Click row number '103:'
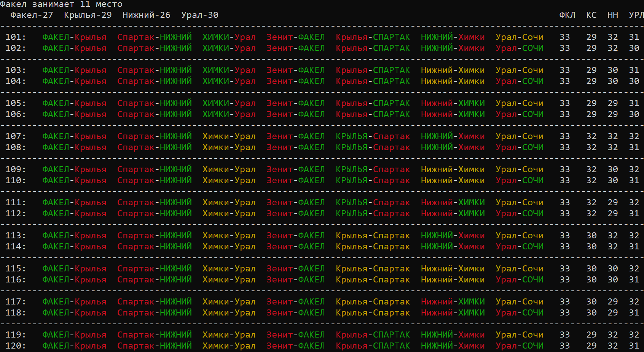The width and height of the screenshot is (644, 352). click(16, 70)
